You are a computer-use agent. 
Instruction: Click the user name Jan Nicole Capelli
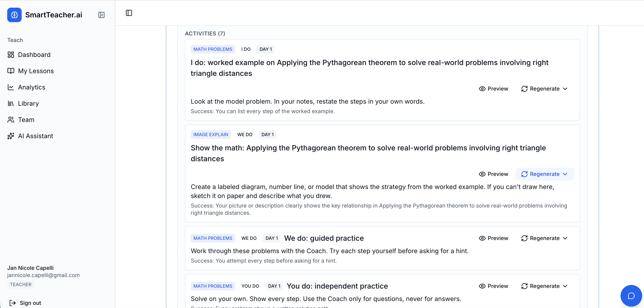(30, 268)
